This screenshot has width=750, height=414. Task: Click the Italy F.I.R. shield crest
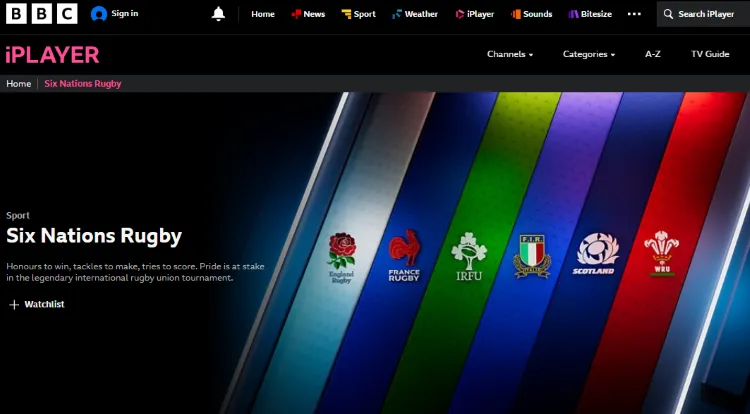pyautogui.click(x=532, y=256)
